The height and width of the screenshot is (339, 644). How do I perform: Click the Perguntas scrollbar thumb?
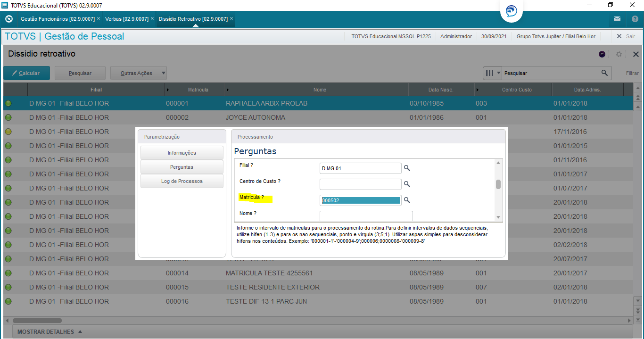tap(498, 184)
